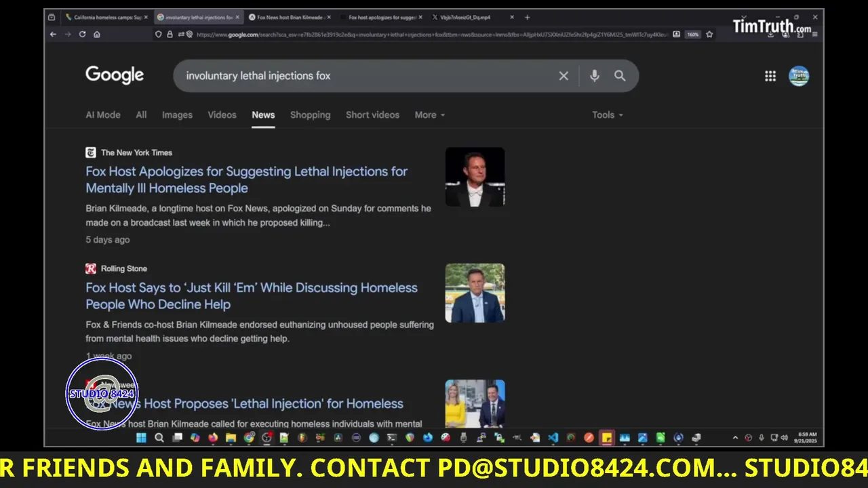The image size is (868, 488).
Task: Reload the current page
Action: pos(82,35)
